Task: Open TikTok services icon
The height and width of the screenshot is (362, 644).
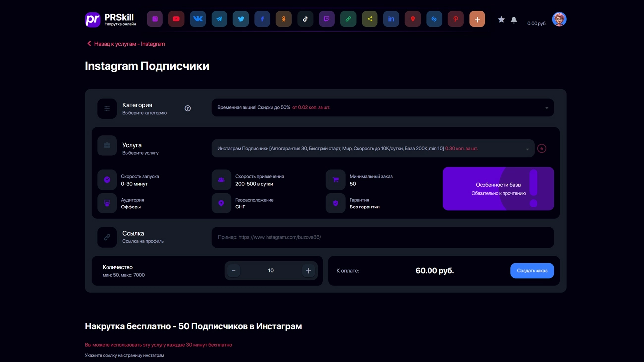Action: [305, 19]
